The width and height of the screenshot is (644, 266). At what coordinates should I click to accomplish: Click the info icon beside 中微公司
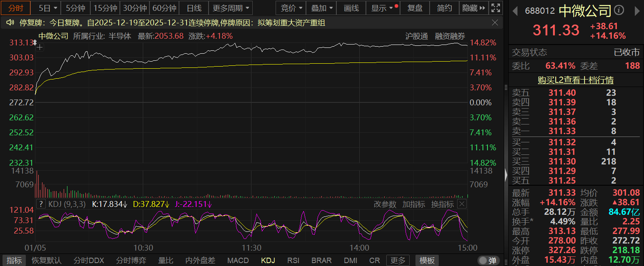coord(619,10)
